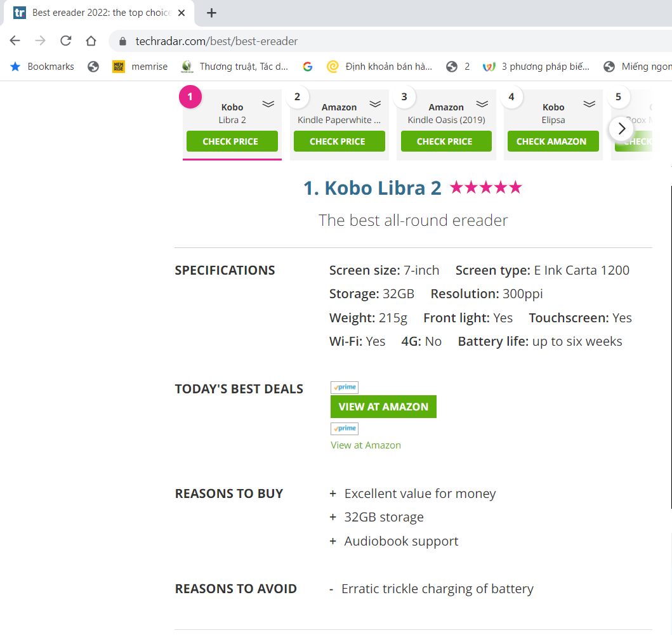This screenshot has width=672, height=635.
Task: Click the prime badge above text link
Action: point(345,428)
